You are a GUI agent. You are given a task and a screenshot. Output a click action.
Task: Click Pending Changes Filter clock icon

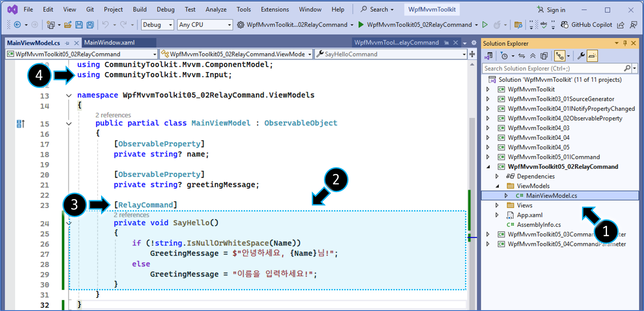[504, 56]
